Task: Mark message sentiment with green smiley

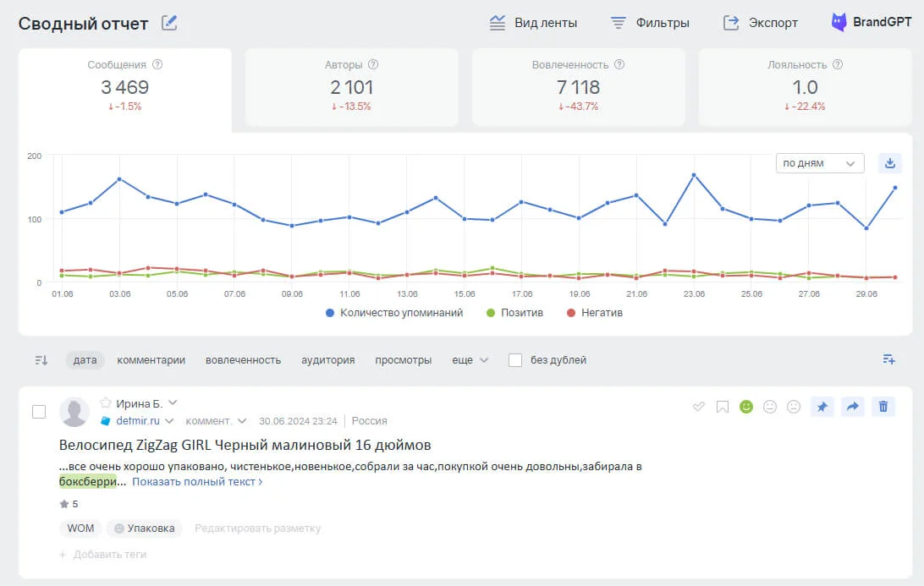Action: (x=745, y=407)
